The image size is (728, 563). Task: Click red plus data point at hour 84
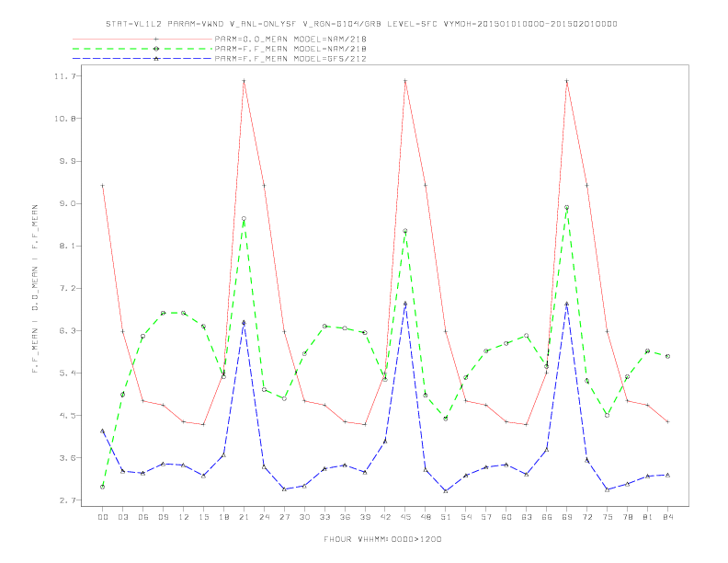(668, 421)
